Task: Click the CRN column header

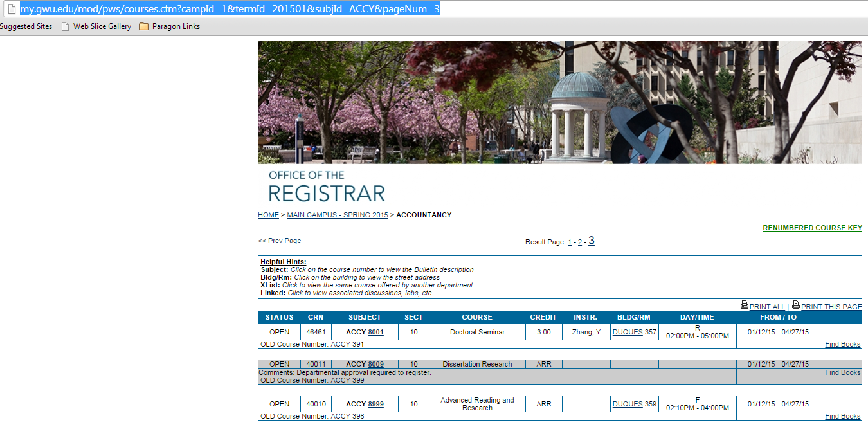Action: (316, 317)
